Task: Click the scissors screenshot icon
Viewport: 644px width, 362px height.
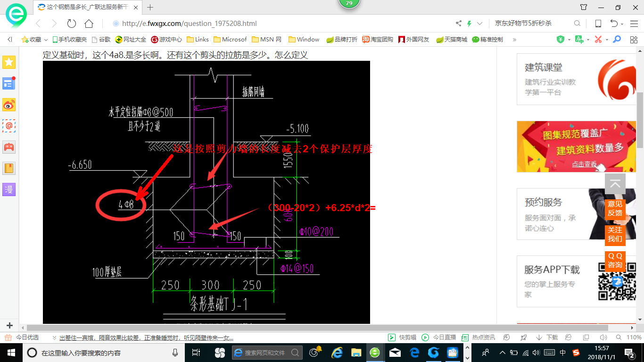Action: pyautogui.click(x=598, y=40)
